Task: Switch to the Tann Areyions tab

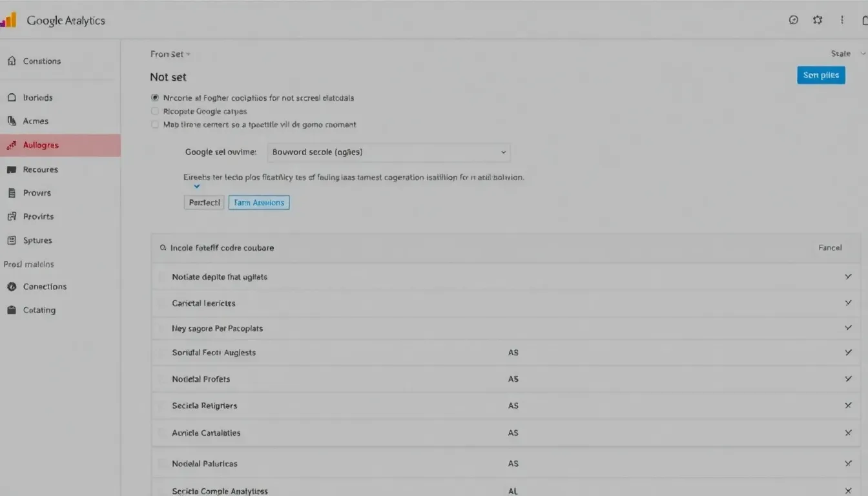Action: [258, 202]
